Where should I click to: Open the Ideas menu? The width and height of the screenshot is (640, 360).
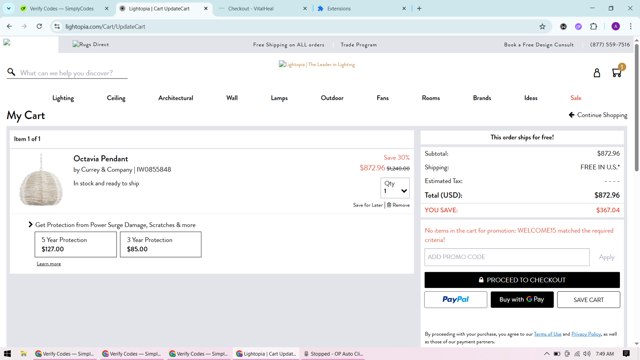point(531,98)
